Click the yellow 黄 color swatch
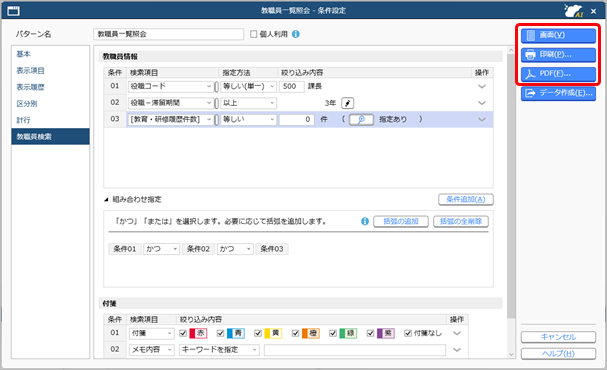607x370 pixels. click(273, 333)
